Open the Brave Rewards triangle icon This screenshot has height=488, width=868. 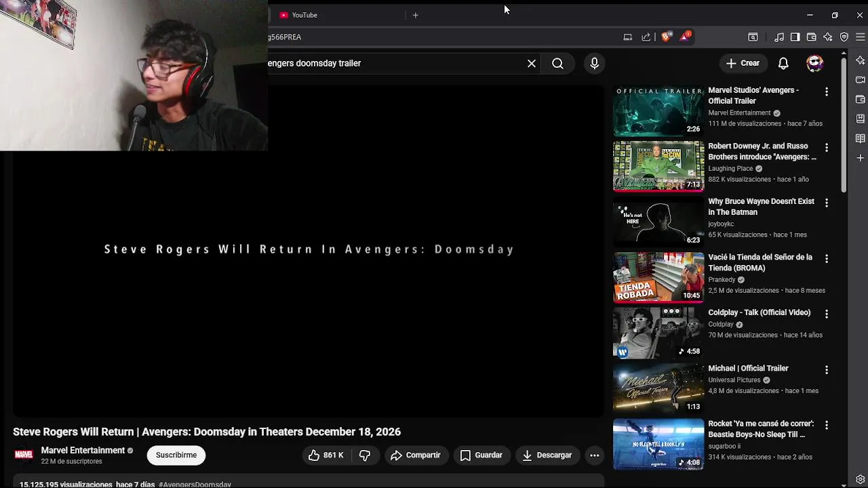tap(685, 37)
